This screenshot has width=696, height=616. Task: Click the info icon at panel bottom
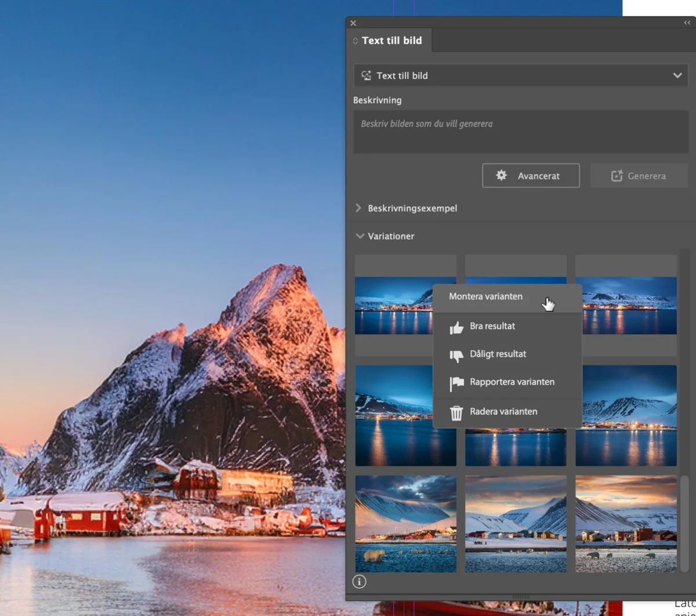point(359,581)
